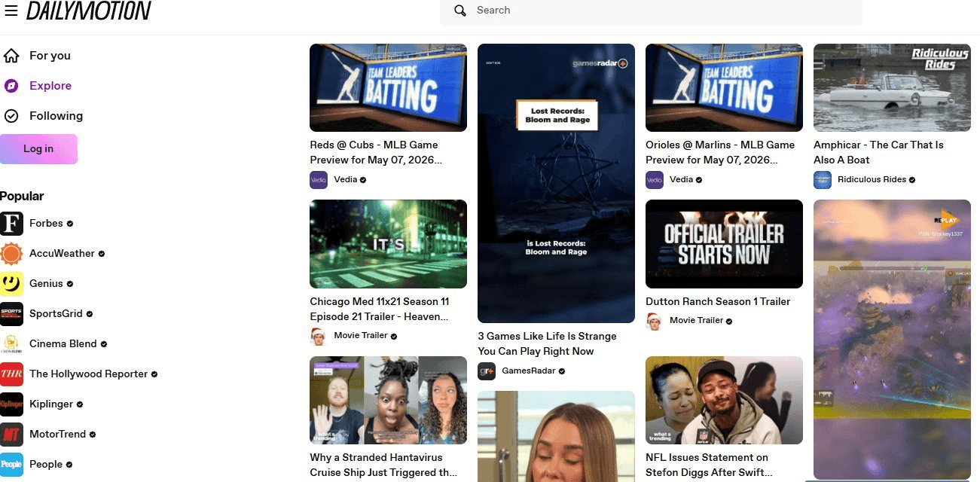Click the MotorTrend MT logo
The image size is (980, 482).
click(11, 435)
